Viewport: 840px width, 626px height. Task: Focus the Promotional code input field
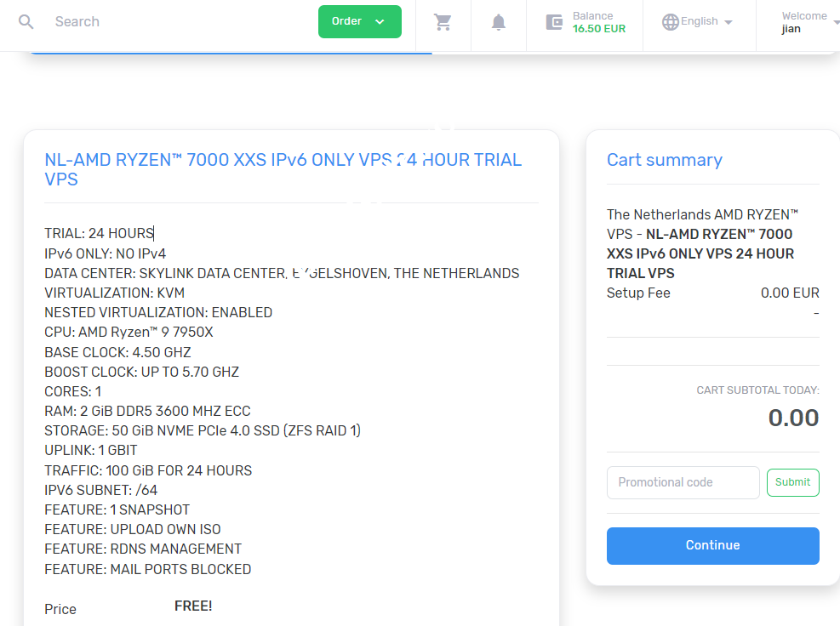point(683,482)
